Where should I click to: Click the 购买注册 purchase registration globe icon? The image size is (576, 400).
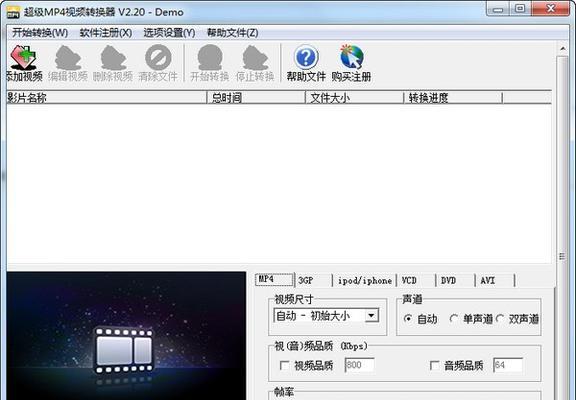(352, 57)
